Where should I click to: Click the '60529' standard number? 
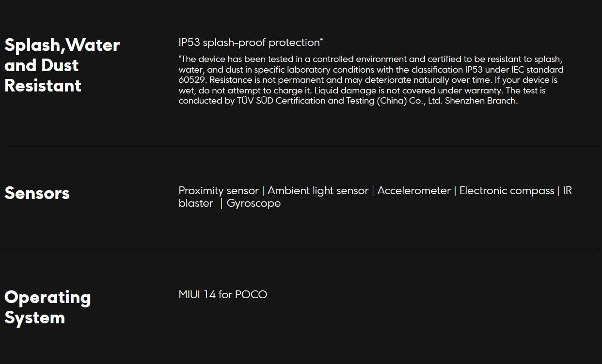(192, 80)
